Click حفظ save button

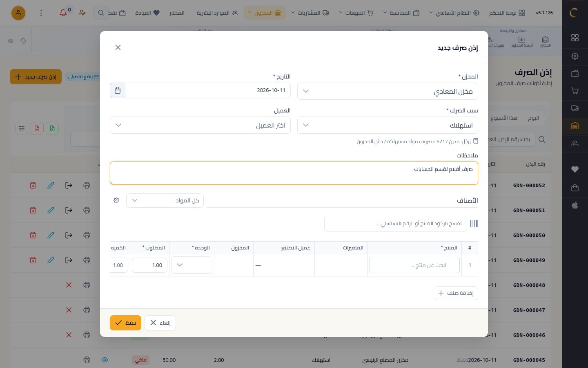125,323
